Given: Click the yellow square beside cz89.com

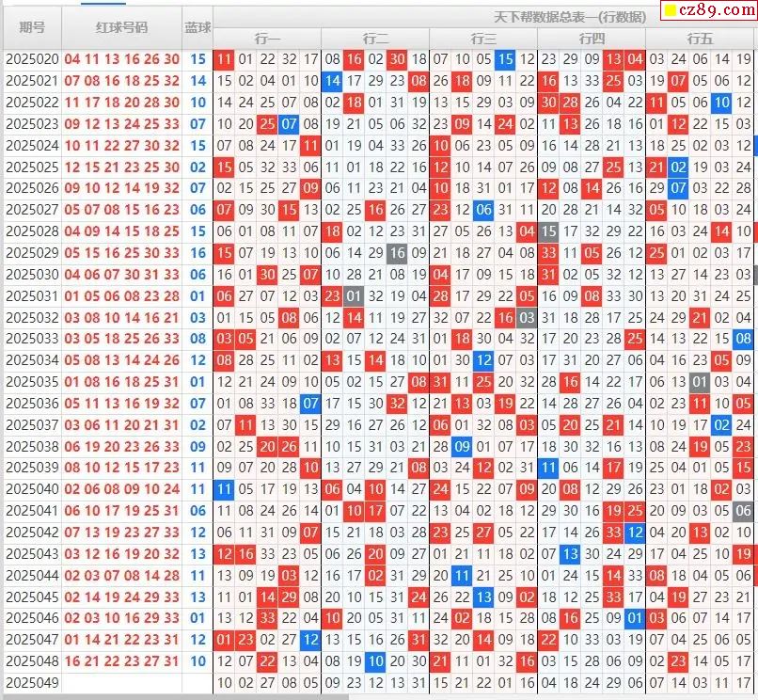Looking at the screenshot, I should point(671,11).
